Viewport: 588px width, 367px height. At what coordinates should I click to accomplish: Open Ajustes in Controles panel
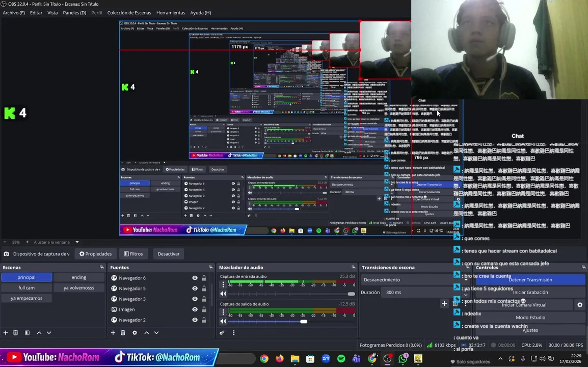(x=530, y=330)
